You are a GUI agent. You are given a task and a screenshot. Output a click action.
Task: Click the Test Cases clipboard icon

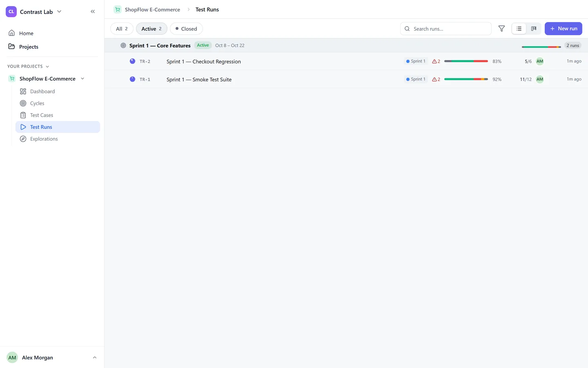coord(23,115)
